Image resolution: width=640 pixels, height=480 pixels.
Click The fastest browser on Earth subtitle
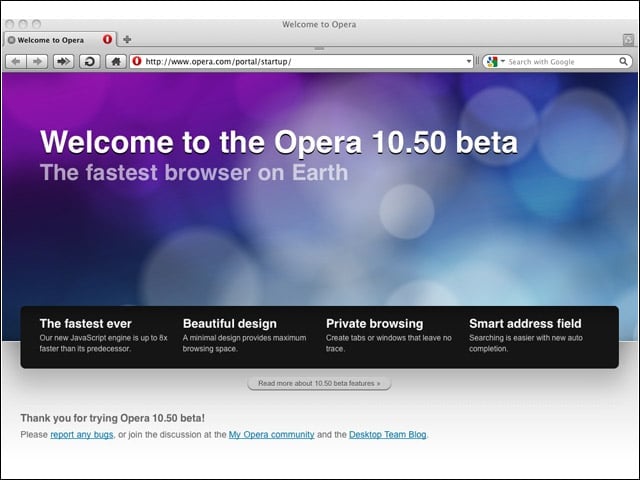pyautogui.click(x=194, y=172)
